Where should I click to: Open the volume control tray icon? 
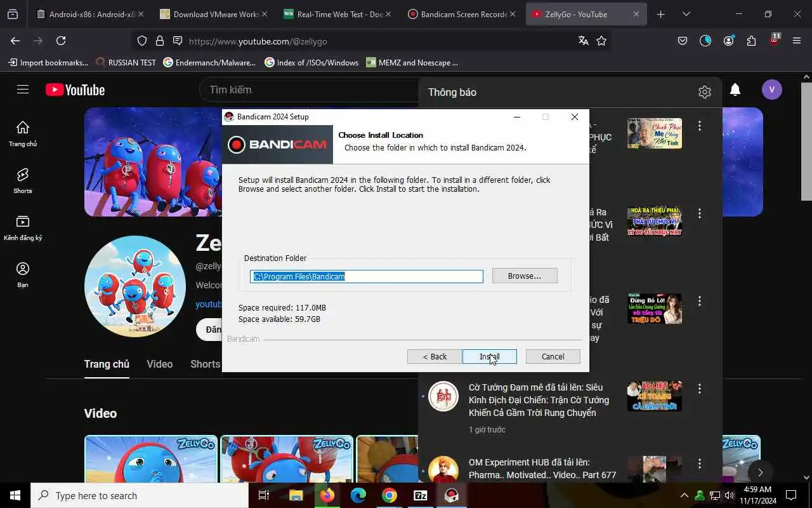click(730, 495)
